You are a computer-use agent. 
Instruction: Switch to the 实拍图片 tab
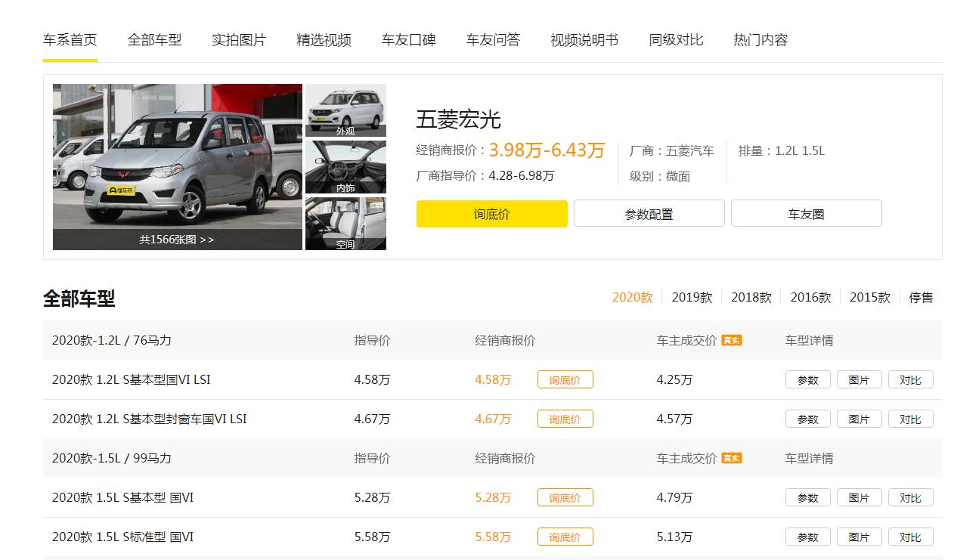pyautogui.click(x=239, y=40)
